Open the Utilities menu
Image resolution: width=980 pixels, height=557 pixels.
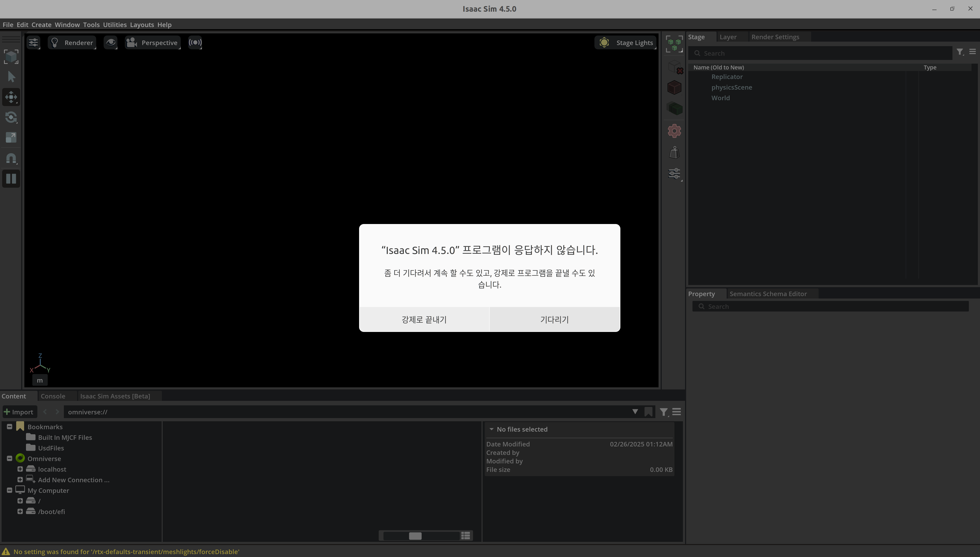tap(115, 24)
